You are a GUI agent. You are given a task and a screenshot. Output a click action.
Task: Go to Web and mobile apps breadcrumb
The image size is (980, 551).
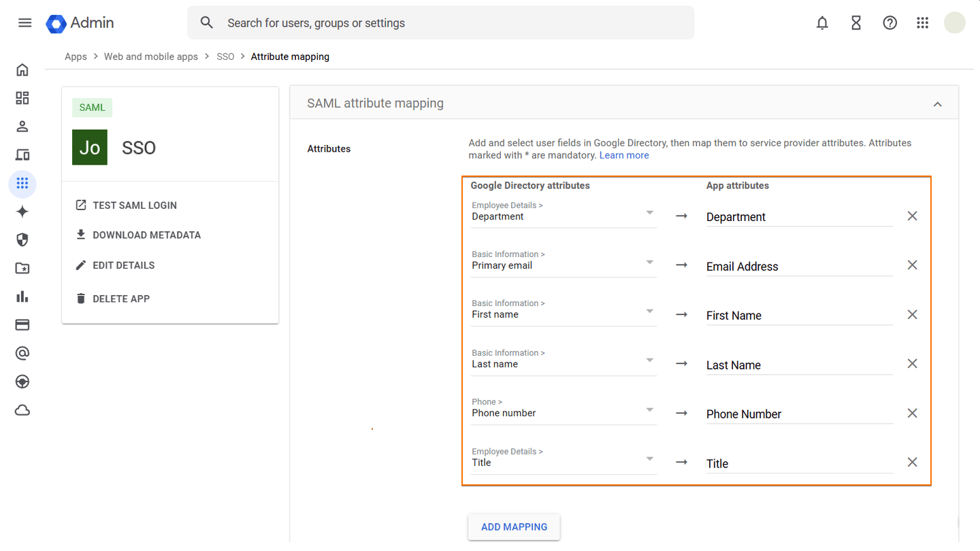click(x=150, y=56)
